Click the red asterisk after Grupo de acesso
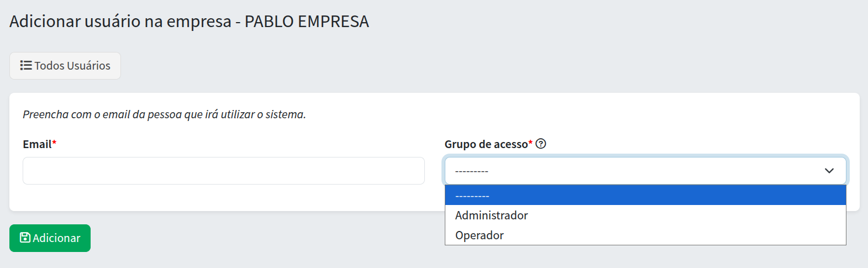 530,143
